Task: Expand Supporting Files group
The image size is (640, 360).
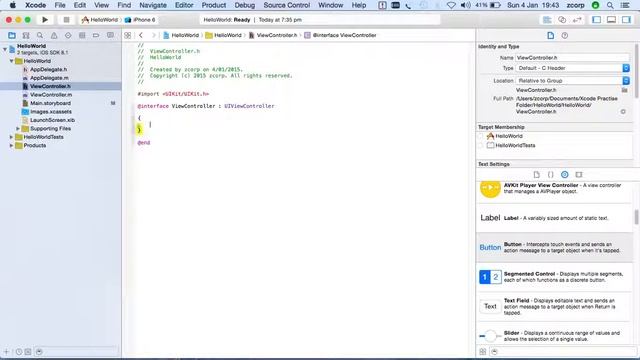Action: [18, 129]
